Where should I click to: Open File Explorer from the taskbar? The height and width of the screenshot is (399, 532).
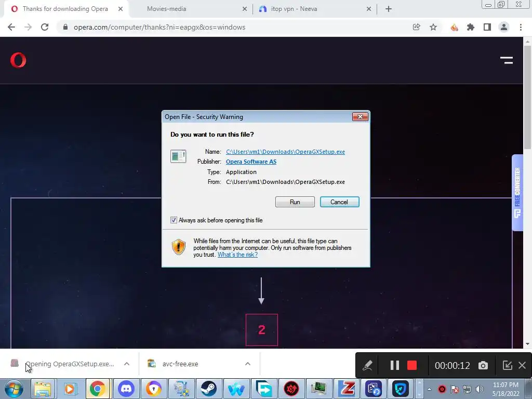(x=43, y=389)
